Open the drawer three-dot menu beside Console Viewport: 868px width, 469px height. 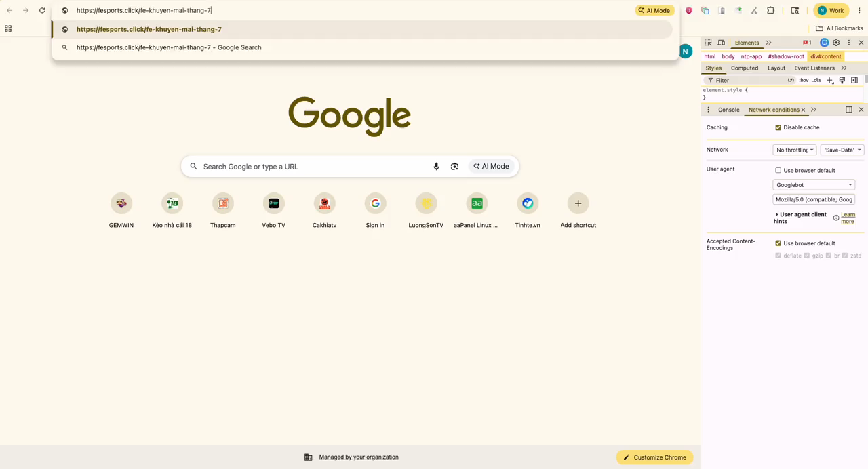click(709, 110)
